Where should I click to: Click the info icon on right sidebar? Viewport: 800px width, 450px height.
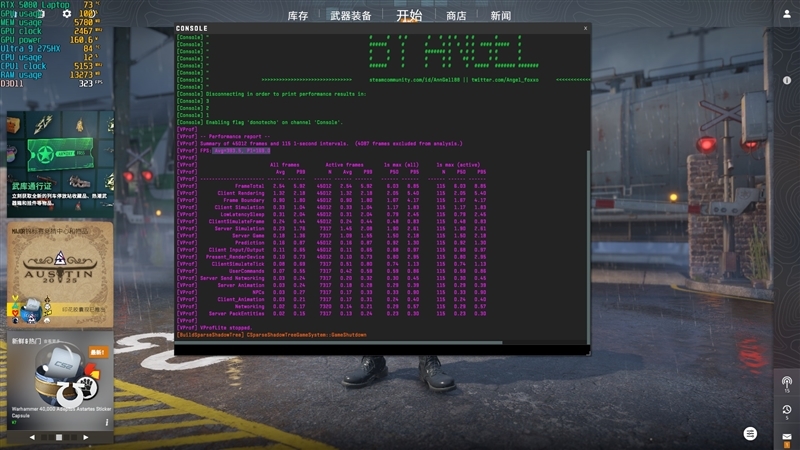(787, 80)
